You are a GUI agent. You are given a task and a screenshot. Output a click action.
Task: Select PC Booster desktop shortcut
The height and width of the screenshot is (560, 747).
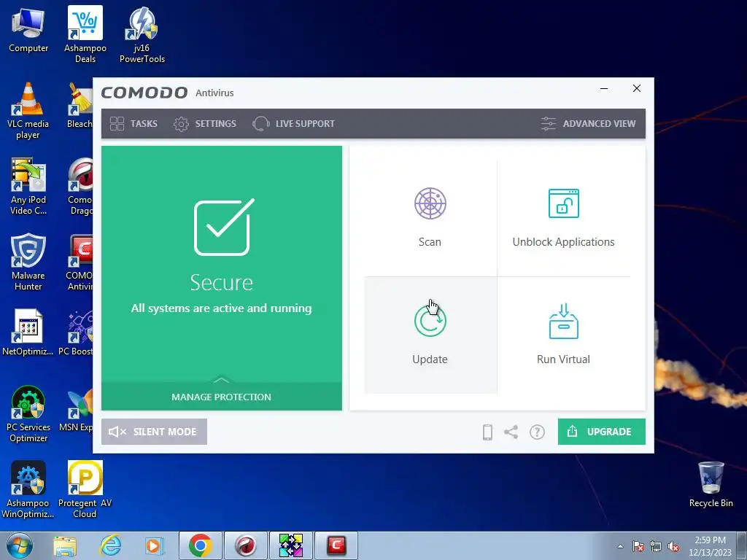[76, 332]
